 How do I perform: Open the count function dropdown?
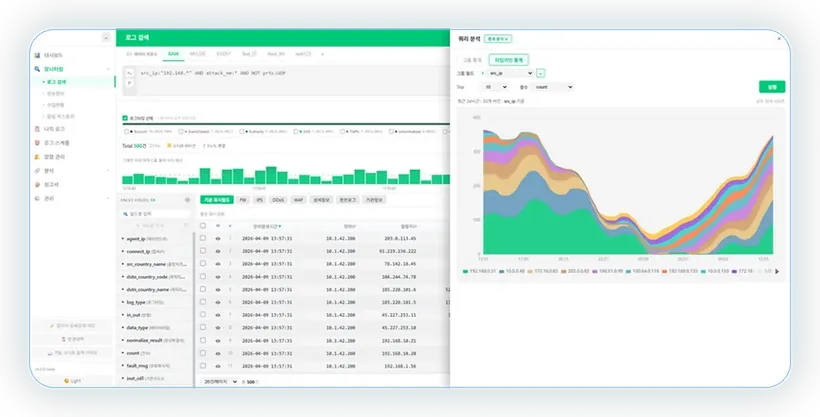tap(553, 87)
